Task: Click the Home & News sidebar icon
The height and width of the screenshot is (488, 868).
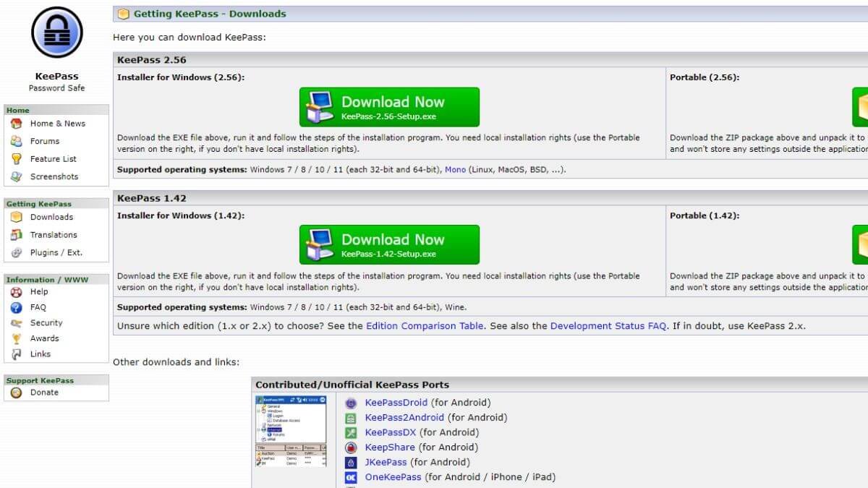Action: point(16,124)
